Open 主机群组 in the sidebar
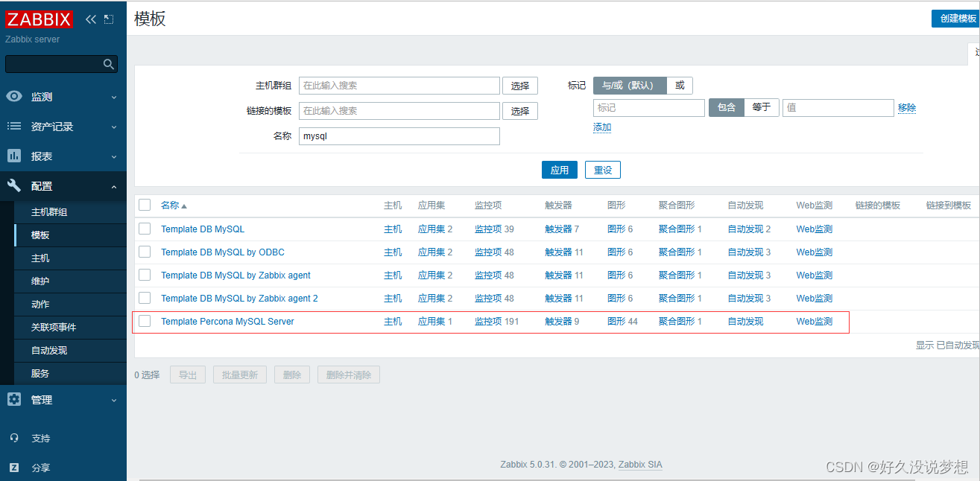This screenshot has width=980, height=481. 49,212
